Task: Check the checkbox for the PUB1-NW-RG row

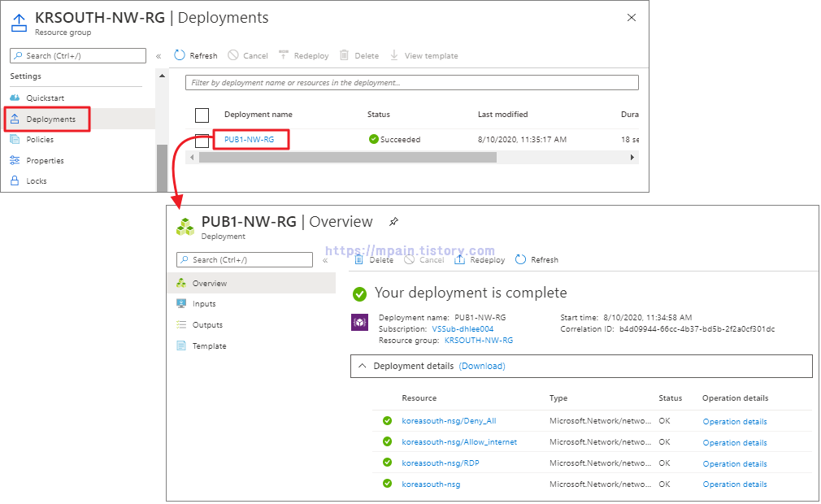Action: (202, 141)
